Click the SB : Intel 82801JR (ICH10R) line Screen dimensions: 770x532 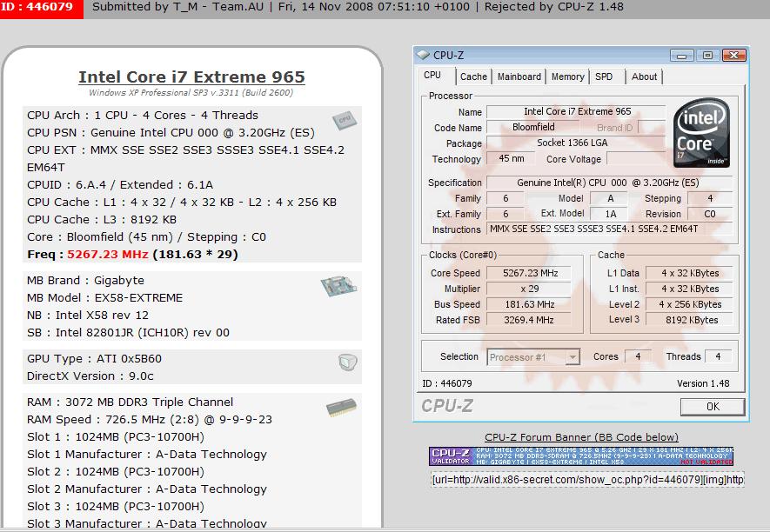click(128, 333)
